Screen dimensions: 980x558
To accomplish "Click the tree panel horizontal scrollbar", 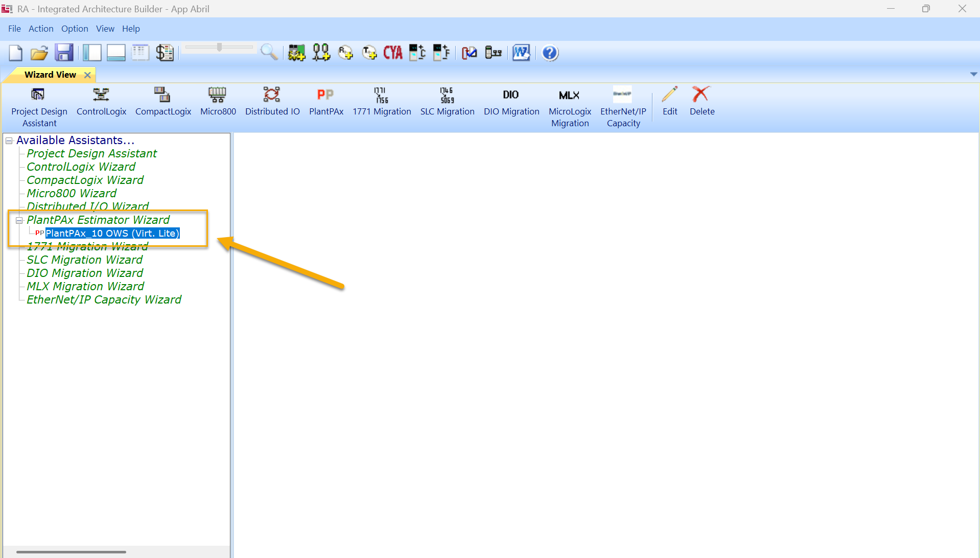I will [71, 552].
